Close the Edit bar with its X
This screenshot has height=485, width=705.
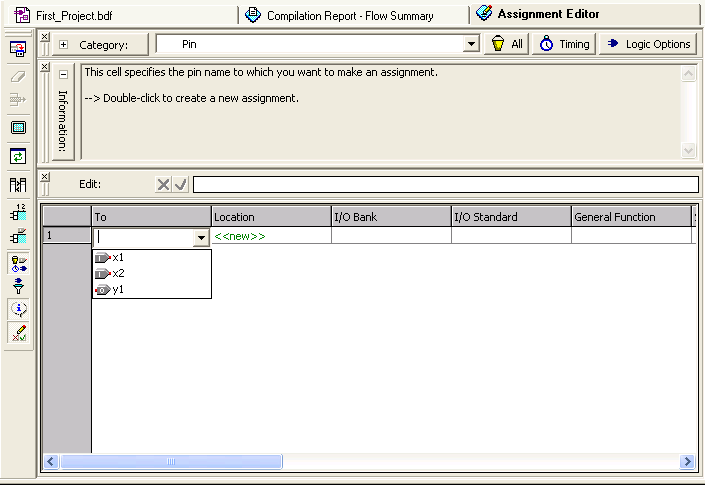[44, 177]
